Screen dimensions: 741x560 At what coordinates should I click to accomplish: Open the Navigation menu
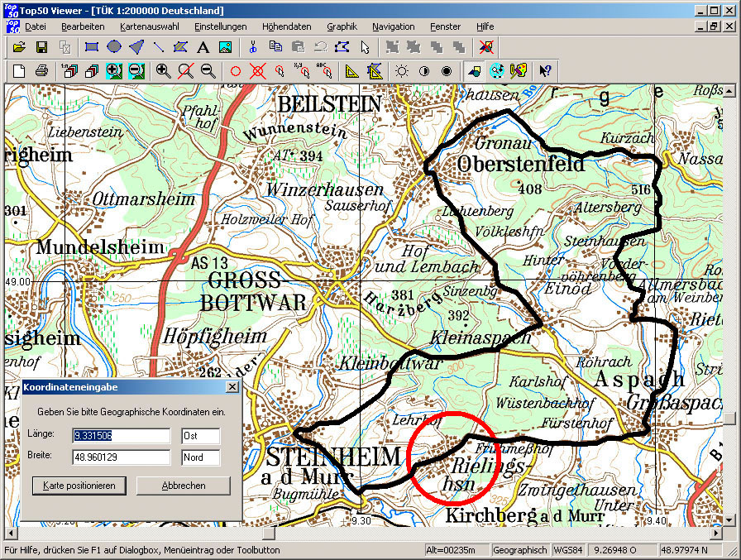point(393,26)
